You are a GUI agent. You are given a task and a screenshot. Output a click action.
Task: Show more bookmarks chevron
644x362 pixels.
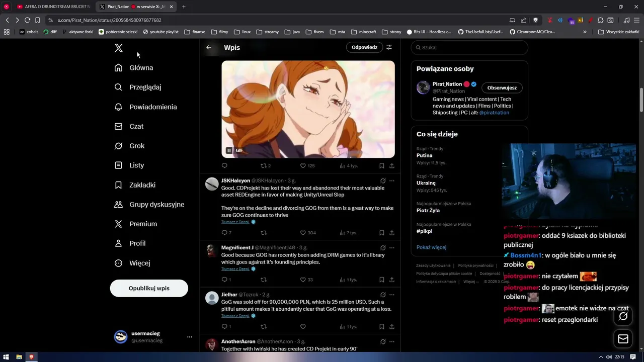[x=585, y=32]
